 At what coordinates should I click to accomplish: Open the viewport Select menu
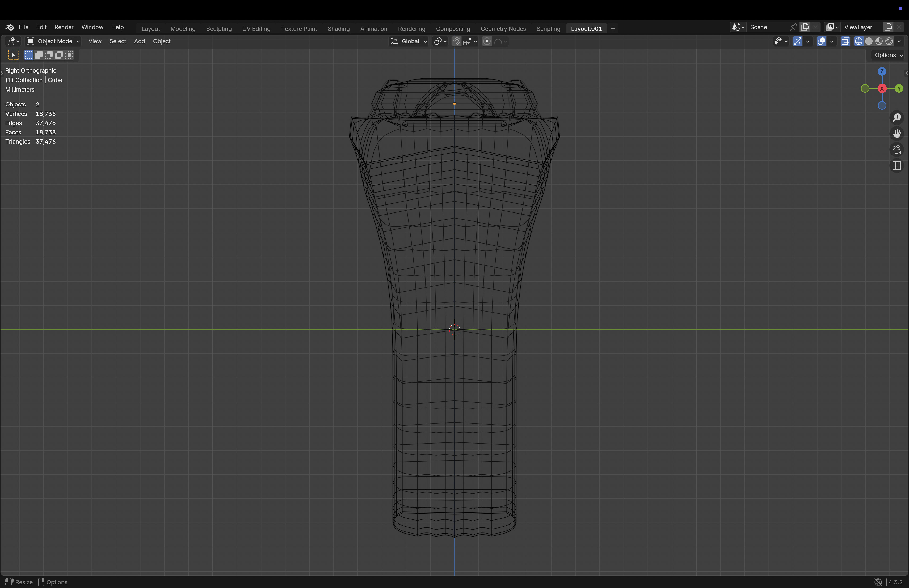pyautogui.click(x=118, y=41)
